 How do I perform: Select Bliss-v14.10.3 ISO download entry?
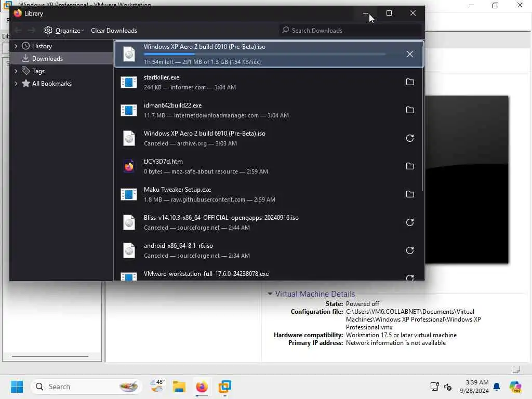pos(269,222)
